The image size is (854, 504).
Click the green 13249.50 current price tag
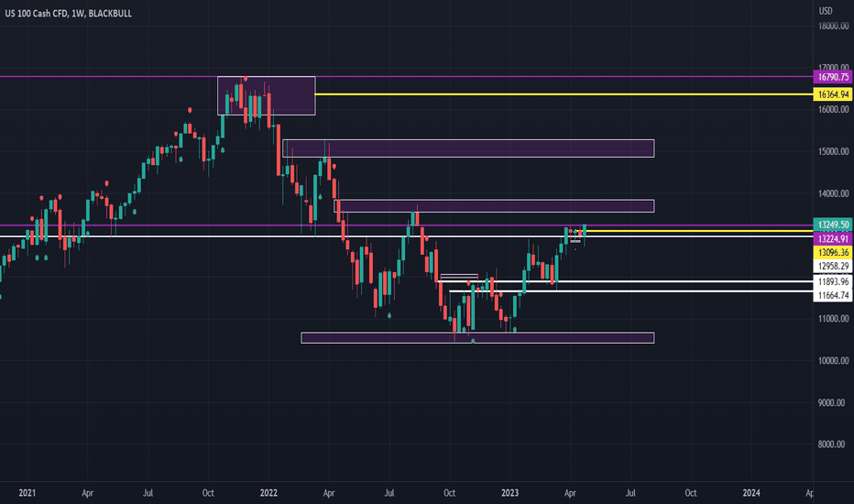point(833,225)
